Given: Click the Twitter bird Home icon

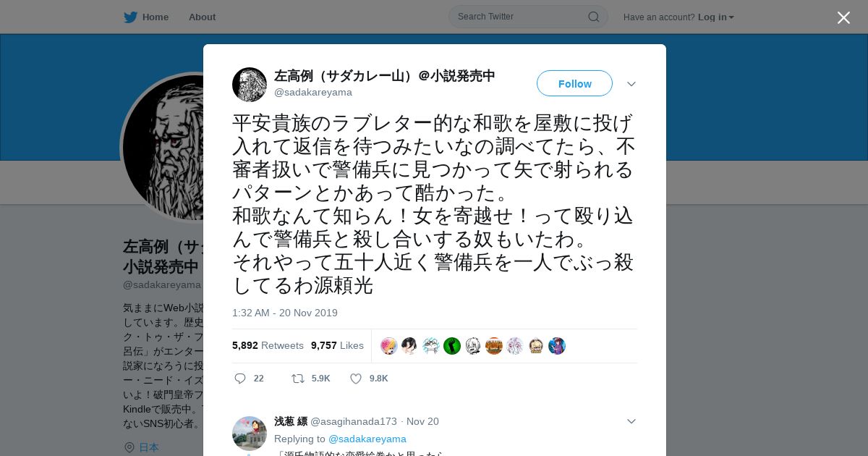Looking at the screenshot, I should 130,17.
